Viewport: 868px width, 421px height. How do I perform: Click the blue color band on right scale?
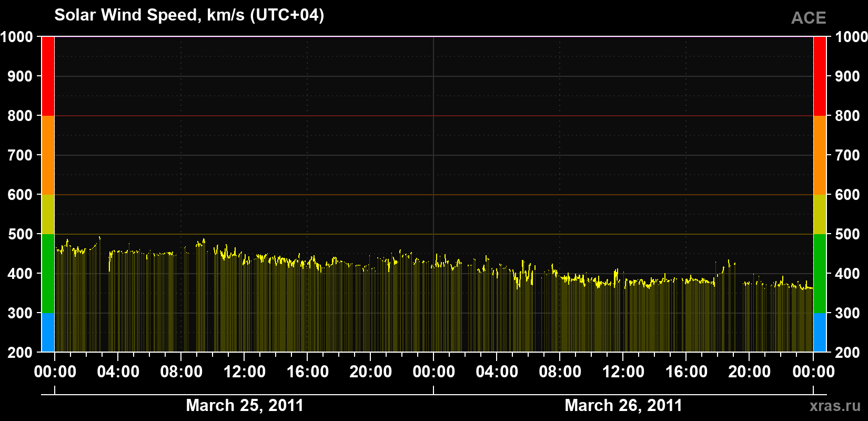(820, 333)
